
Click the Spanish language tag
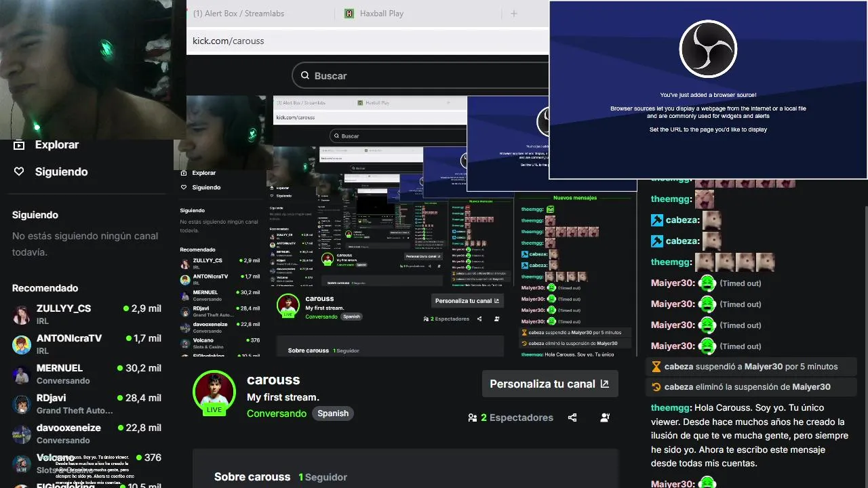(333, 413)
